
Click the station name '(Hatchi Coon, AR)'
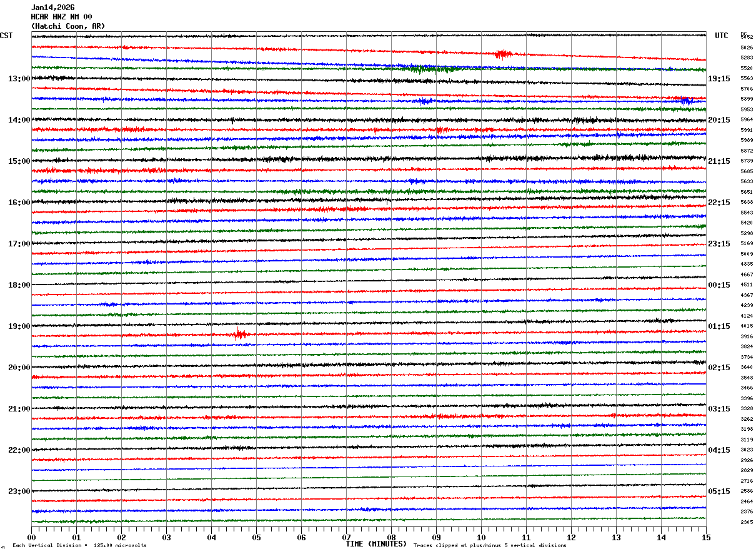coord(68,26)
